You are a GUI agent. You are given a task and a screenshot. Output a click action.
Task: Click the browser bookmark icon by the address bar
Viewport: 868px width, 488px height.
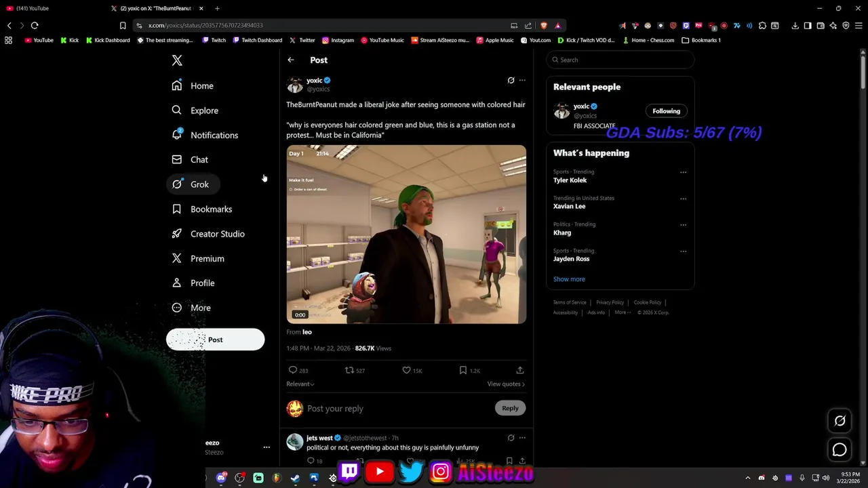pyautogui.click(x=123, y=26)
